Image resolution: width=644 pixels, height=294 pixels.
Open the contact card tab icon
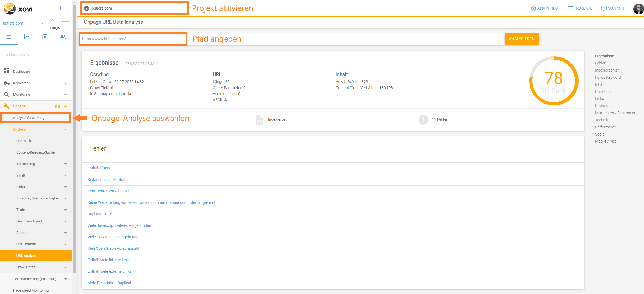45,37
